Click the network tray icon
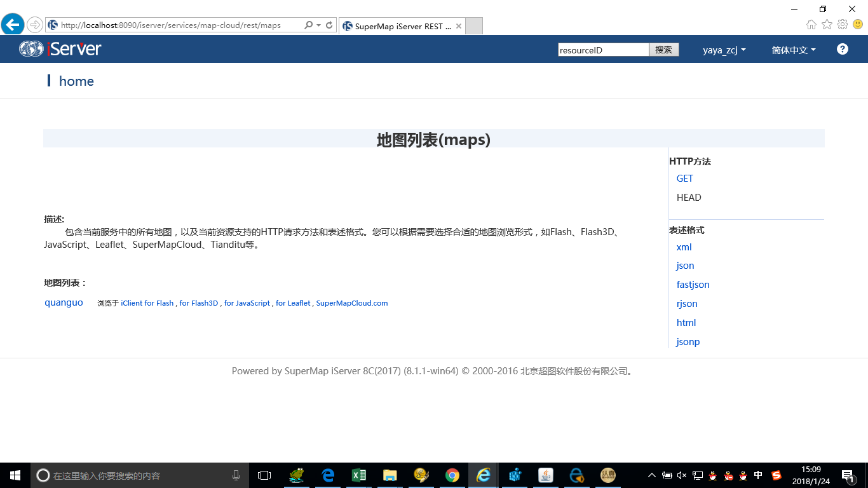The width and height of the screenshot is (868, 488). [697, 475]
